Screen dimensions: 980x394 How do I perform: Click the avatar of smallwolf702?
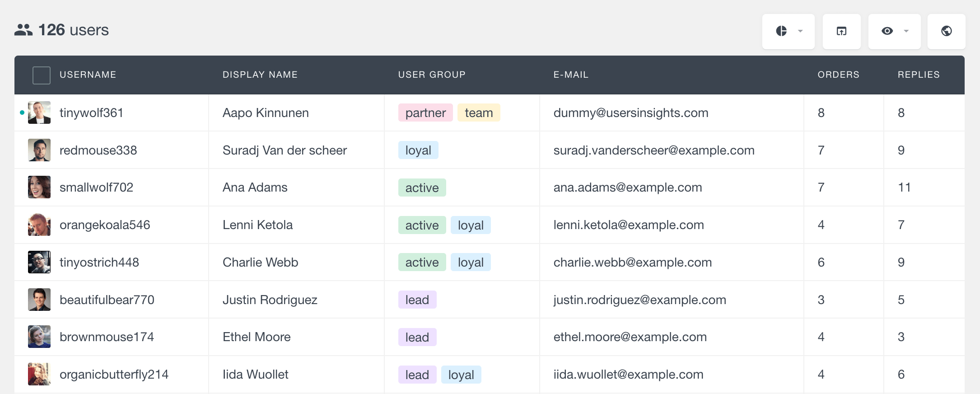(x=39, y=187)
